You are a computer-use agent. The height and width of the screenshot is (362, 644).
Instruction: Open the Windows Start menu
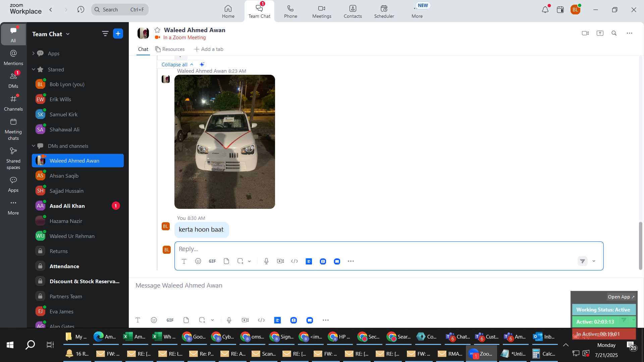click(x=10, y=345)
